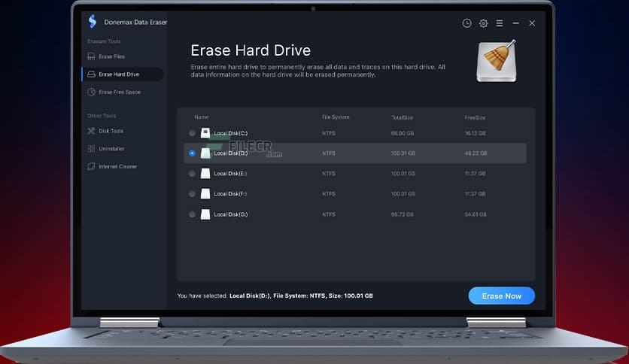Click the Local Disk(F:) name text
Image resolution: width=629 pixels, height=364 pixels.
click(230, 194)
